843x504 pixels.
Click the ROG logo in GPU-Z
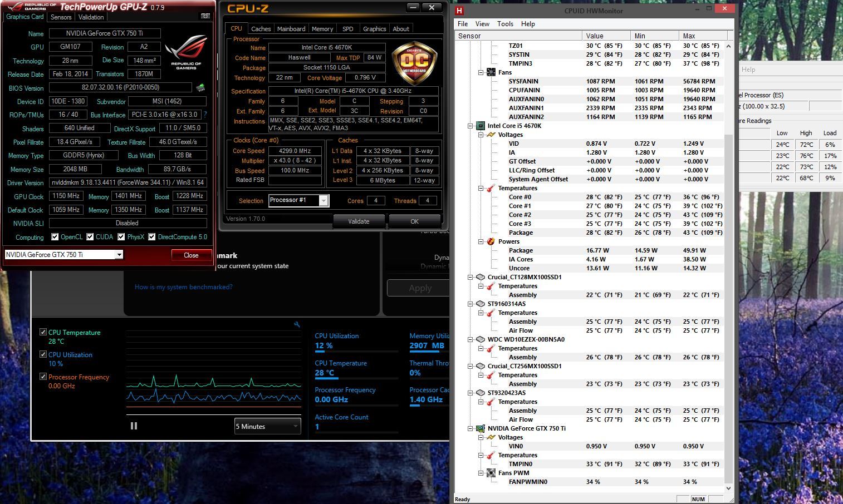click(185, 53)
